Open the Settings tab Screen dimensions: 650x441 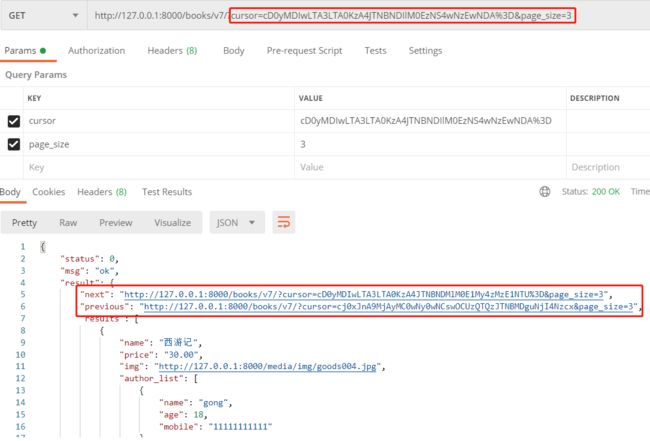[425, 51]
